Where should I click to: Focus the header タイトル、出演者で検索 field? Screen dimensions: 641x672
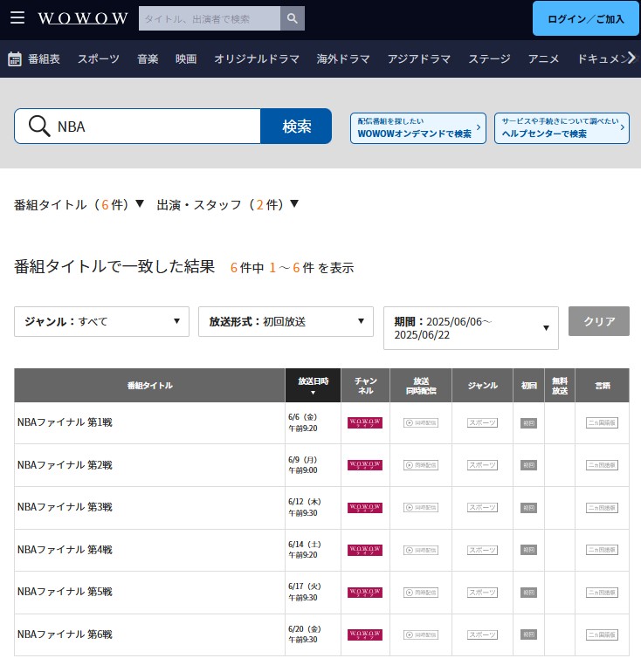coord(210,18)
